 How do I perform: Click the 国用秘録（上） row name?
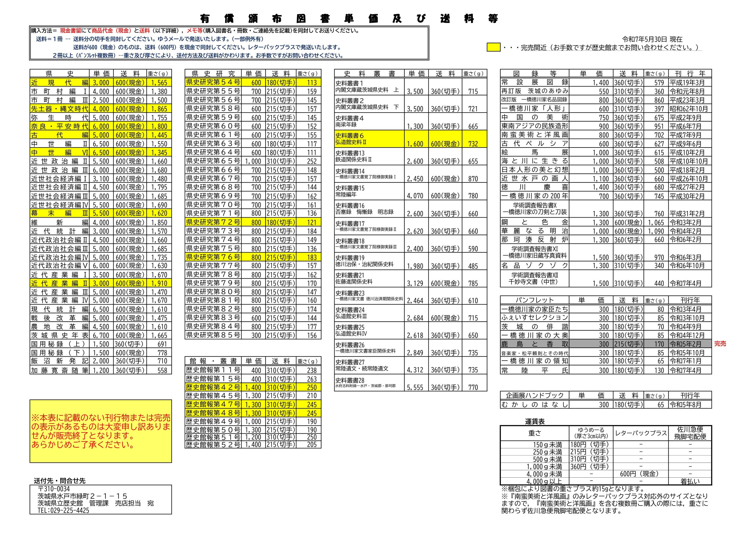click(x=60, y=344)
